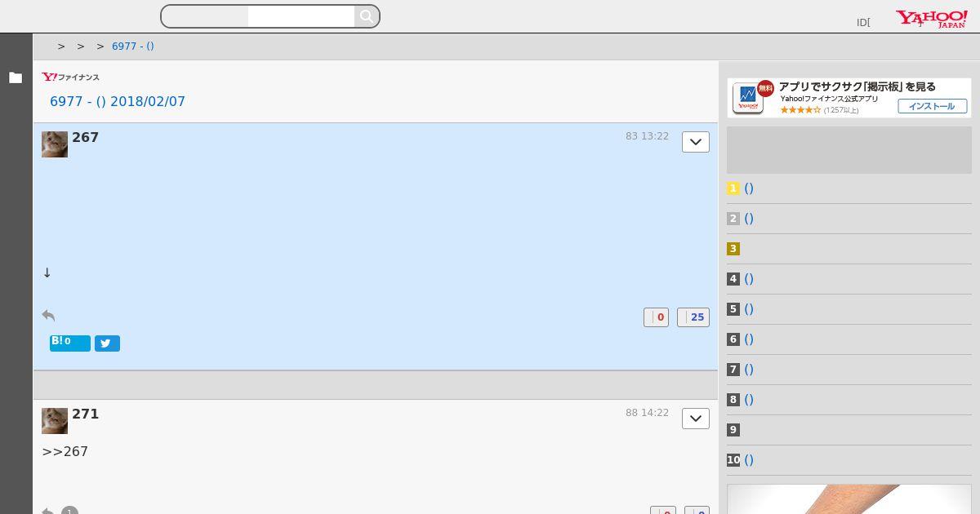This screenshot has height=514, width=980.
Task: Open ranking item number 10
Action: coord(749,460)
